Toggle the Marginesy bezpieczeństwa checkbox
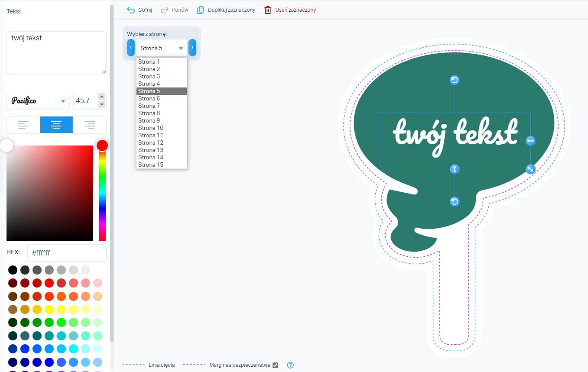Screen dimensions: 588x372 275,365
